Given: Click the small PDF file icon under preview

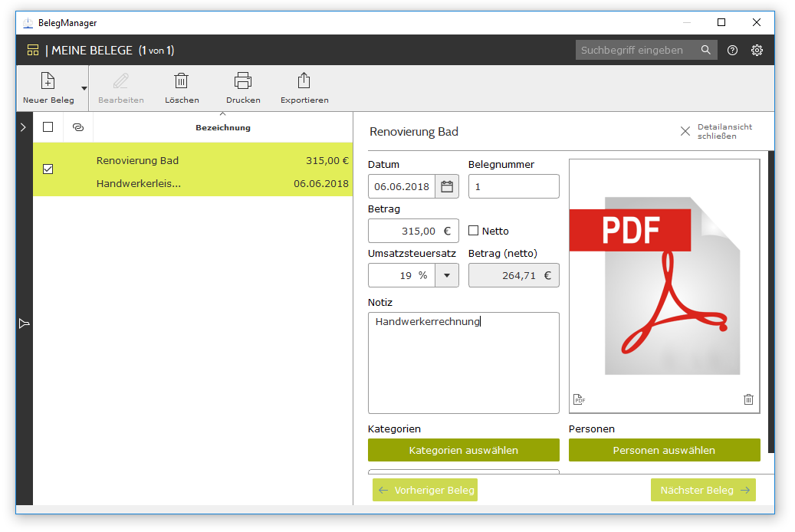Looking at the screenshot, I should click(580, 399).
